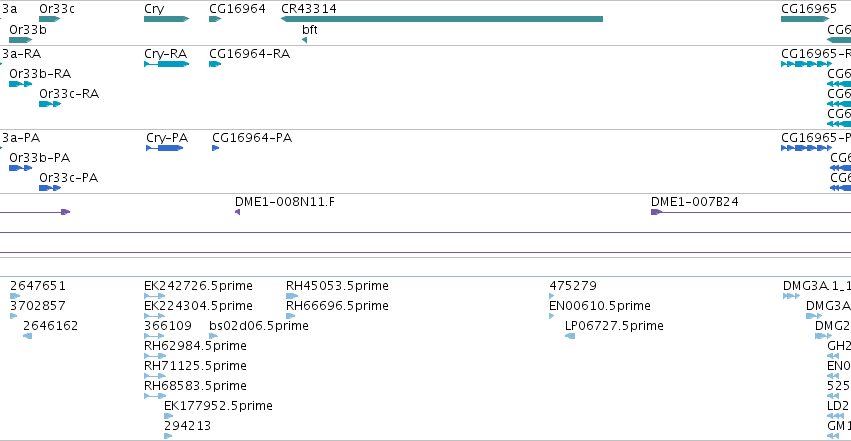Viewport: 851px width, 441px height.
Task: Select the Cry-RA transcript glyph
Action: pos(167,64)
